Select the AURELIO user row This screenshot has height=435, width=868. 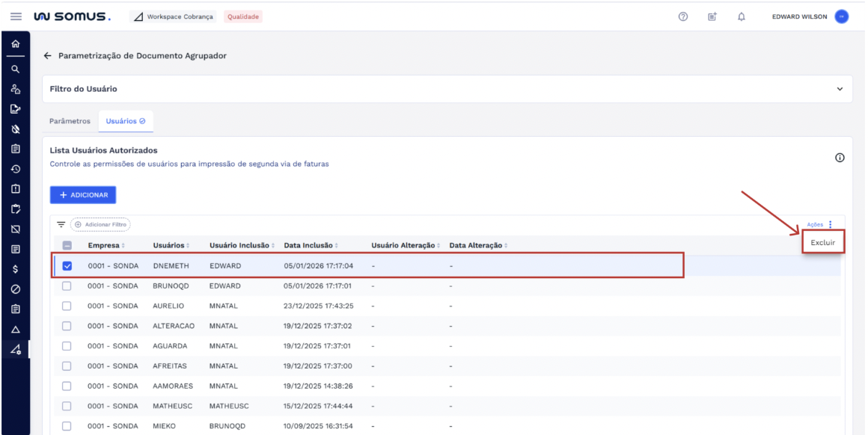pos(170,306)
